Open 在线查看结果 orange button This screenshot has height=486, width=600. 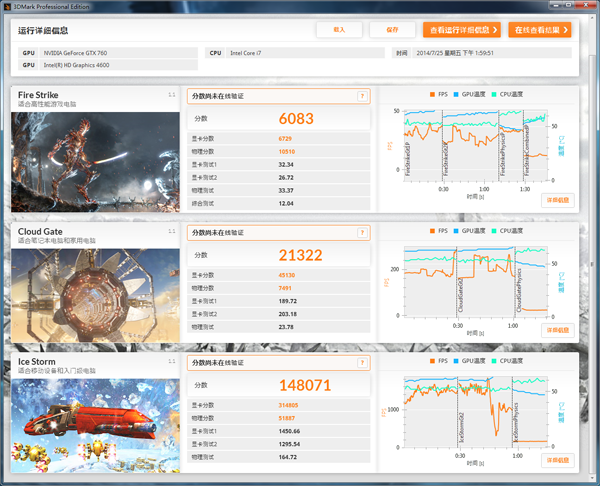click(540, 30)
